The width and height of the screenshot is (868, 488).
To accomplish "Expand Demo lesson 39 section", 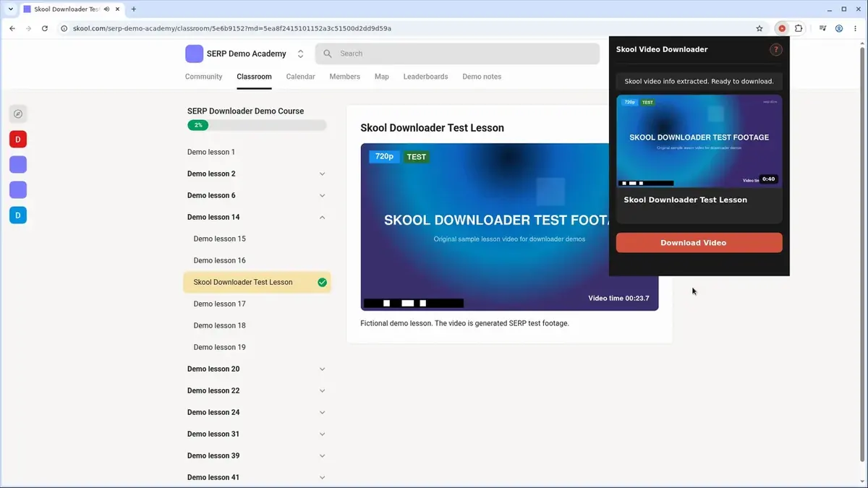I will 322,455.
